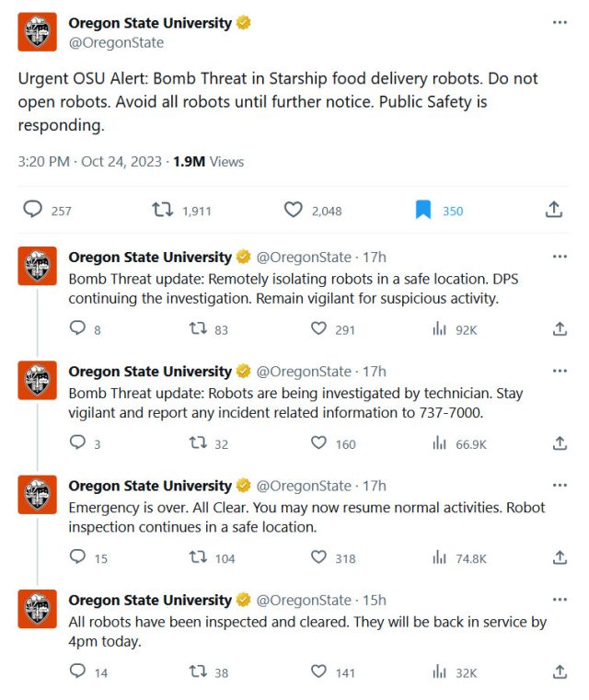Like the main bomb threat alert tweet
This screenshot has width=589, height=700.
[x=294, y=210]
